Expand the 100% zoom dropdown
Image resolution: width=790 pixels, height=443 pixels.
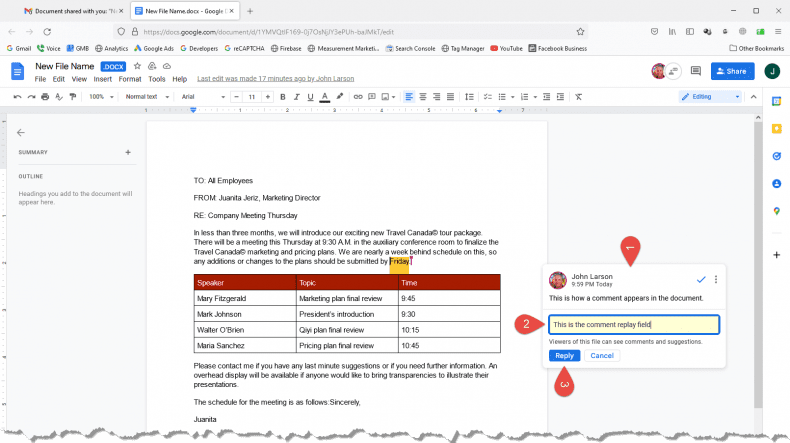pyautogui.click(x=99, y=97)
